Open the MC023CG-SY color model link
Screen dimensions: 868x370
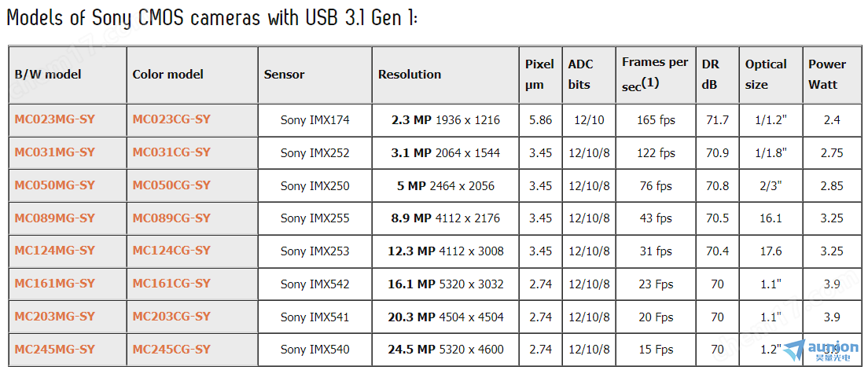[171, 119]
